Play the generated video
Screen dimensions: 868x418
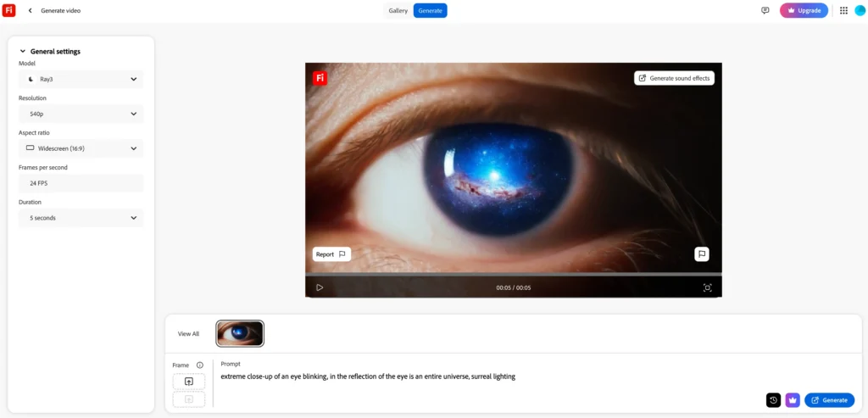point(320,287)
